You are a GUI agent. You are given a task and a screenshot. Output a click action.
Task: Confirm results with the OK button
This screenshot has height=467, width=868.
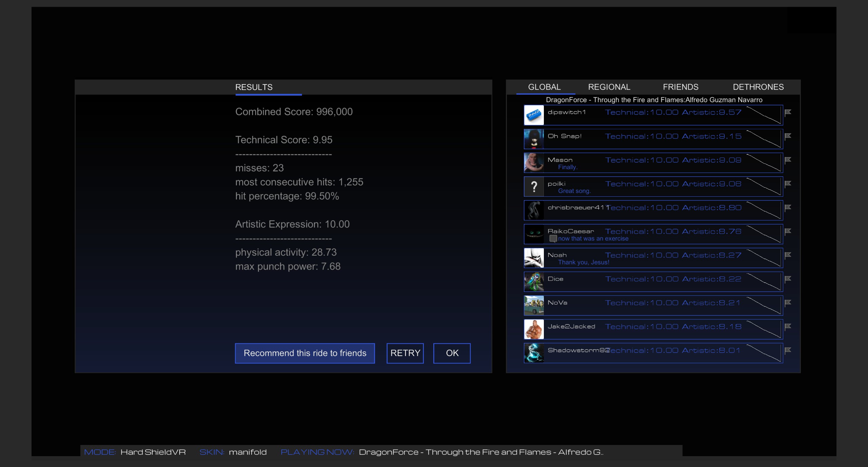[452, 353]
